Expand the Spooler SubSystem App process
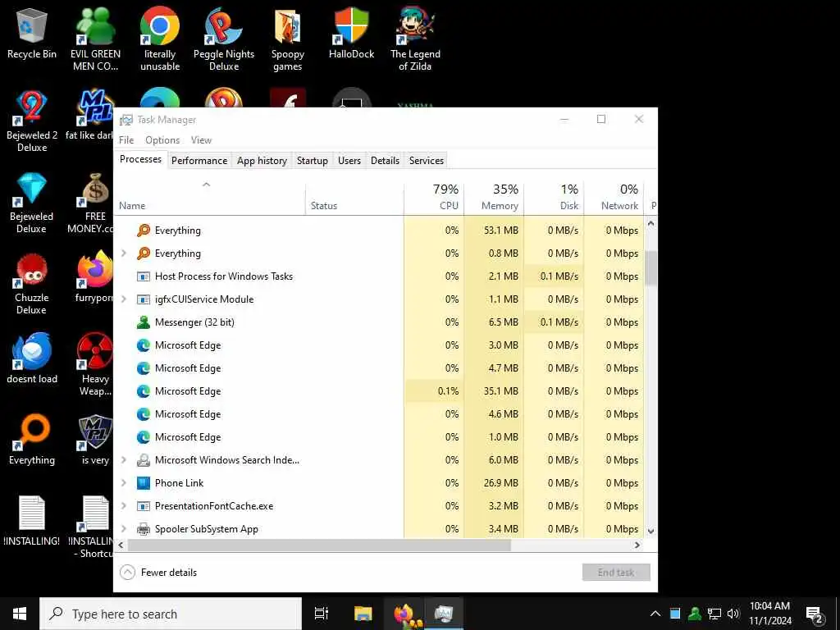The image size is (840, 630). click(x=124, y=529)
